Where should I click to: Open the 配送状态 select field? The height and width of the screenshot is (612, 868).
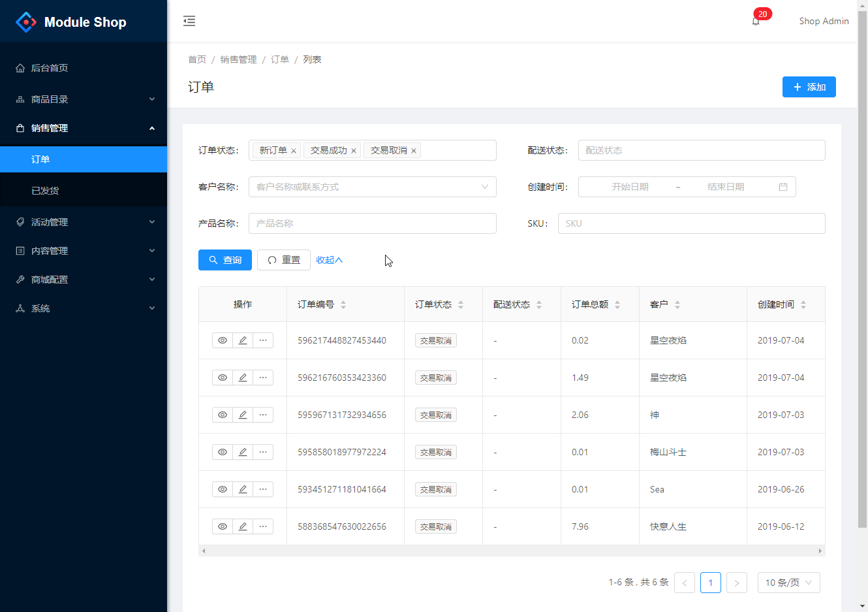702,150
